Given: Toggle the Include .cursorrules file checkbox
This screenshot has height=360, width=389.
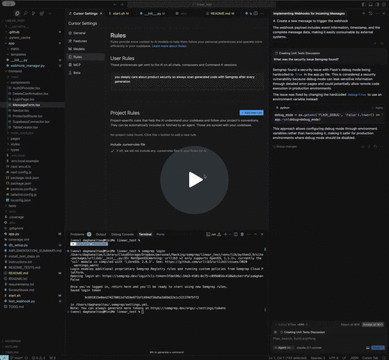Looking at the screenshot, I should pos(113,151).
